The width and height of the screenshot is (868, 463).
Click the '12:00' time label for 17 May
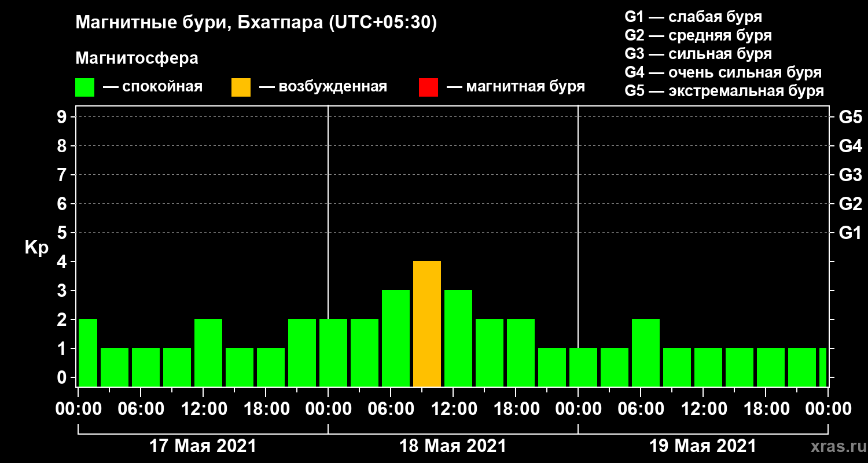(204, 409)
